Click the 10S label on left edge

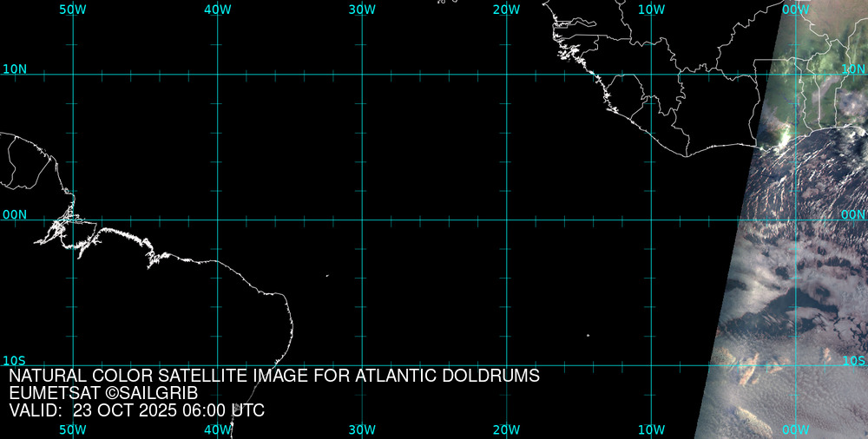14,360
